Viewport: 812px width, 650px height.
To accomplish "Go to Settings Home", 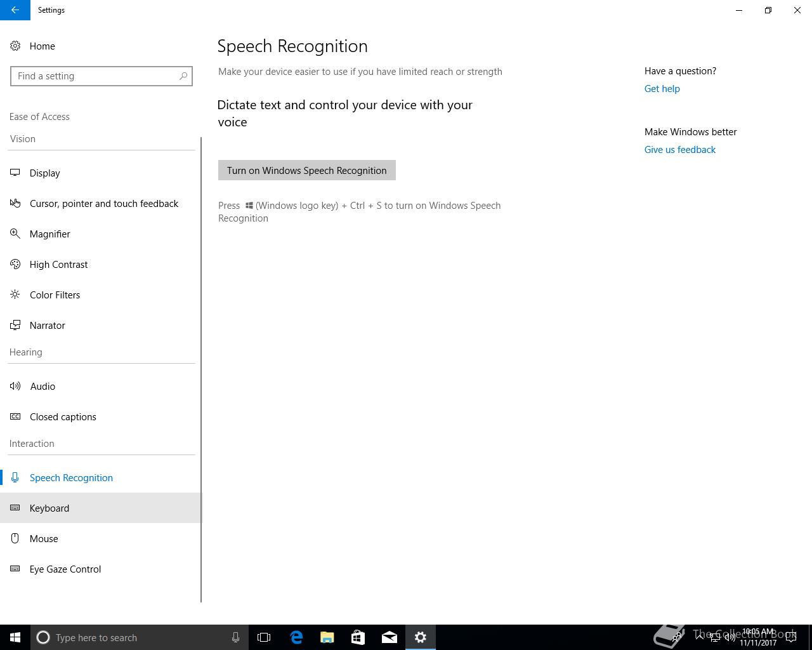I will [x=101, y=46].
